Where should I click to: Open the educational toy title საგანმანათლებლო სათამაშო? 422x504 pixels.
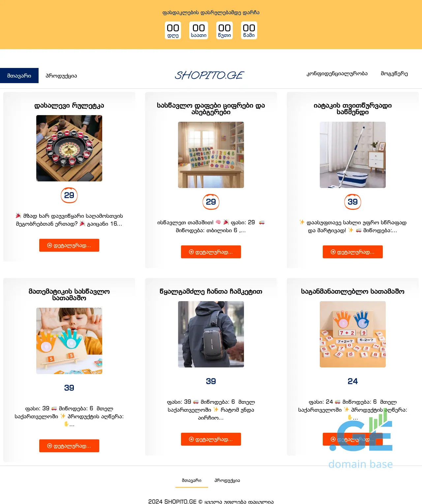pos(353,291)
